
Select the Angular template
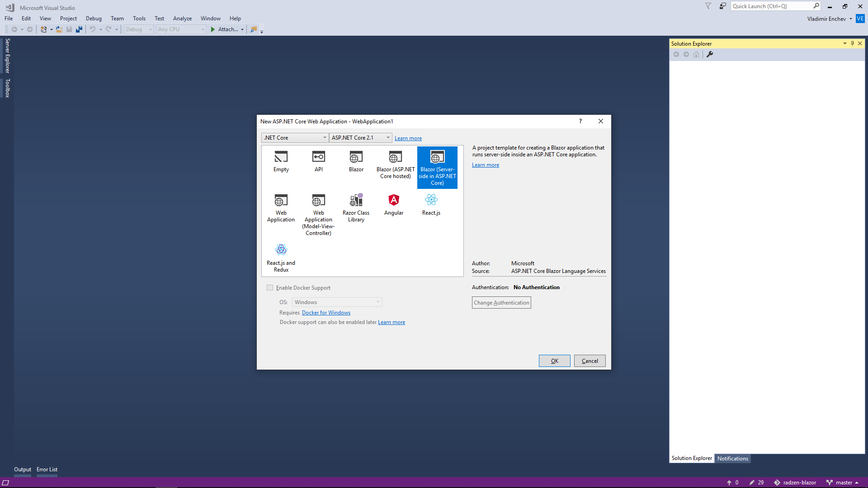click(394, 205)
